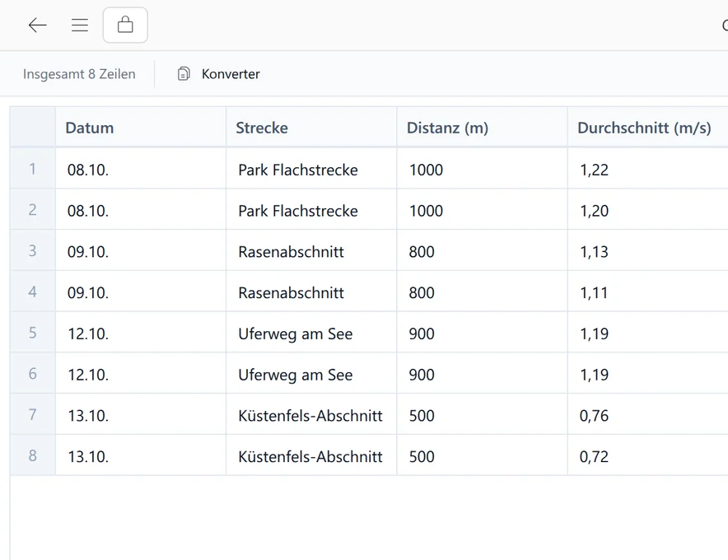
Task: Open the Konverter tool
Action: point(219,74)
